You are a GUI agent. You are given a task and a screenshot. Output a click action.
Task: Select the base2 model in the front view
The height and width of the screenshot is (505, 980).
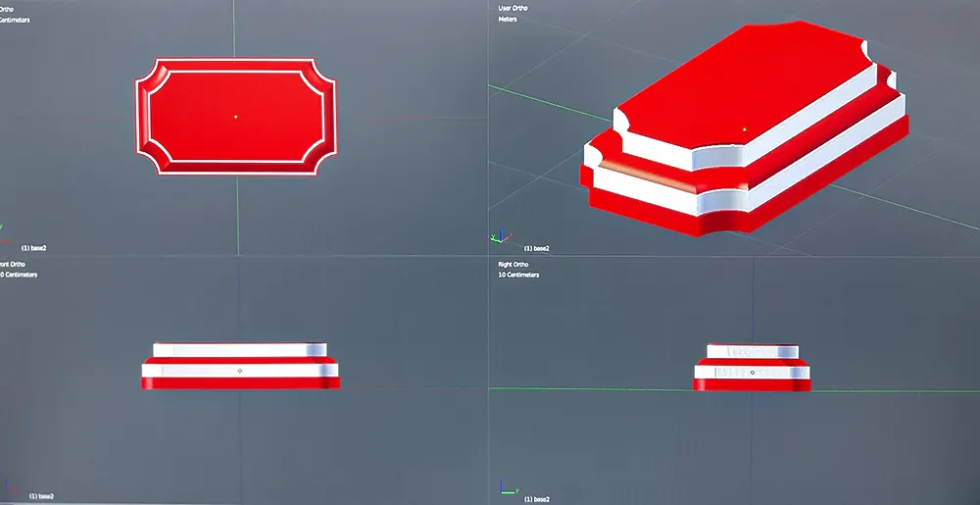click(x=240, y=366)
